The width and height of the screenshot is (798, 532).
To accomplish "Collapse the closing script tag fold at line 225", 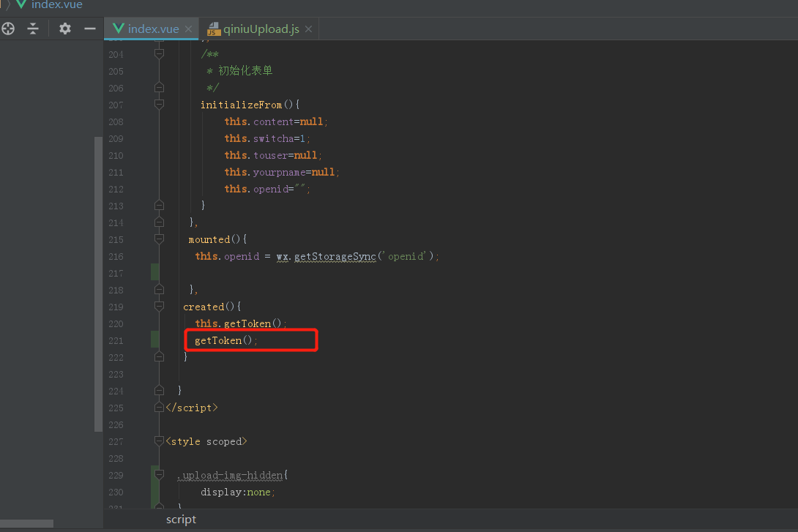I will (x=159, y=408).
